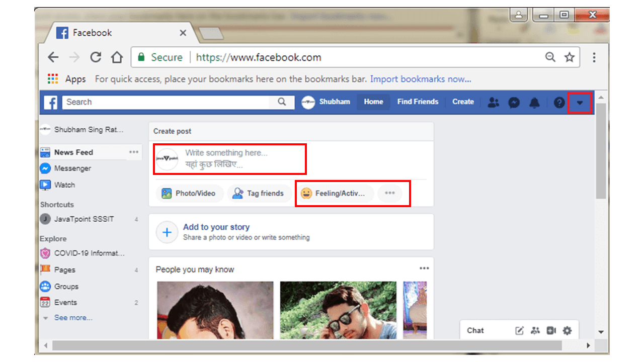Open Shubham Sing Rat... profile in sidebar
This screenshot has height=362, width=644.
82,130
